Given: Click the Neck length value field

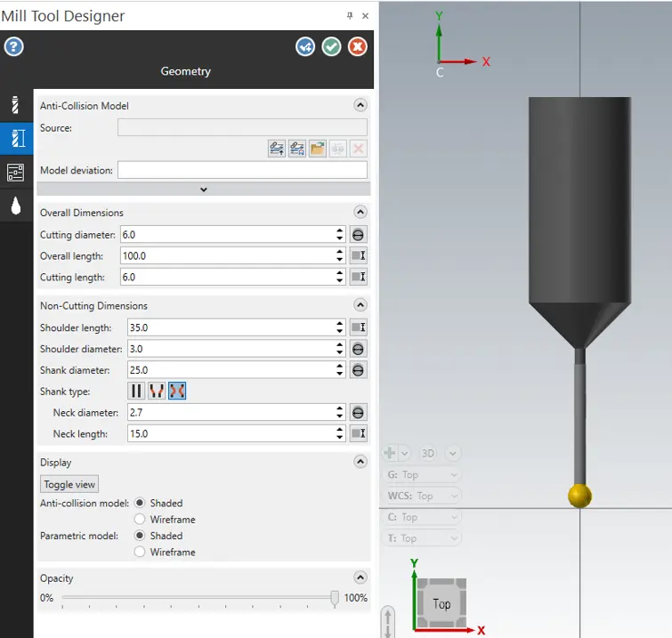Looking at the screenshot, I should click(231, 433).
